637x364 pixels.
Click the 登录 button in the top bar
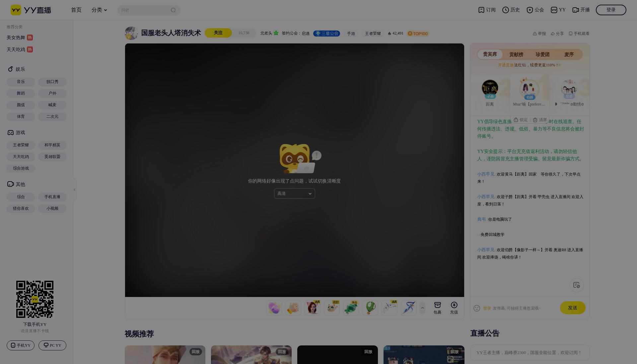click(611, 10)
